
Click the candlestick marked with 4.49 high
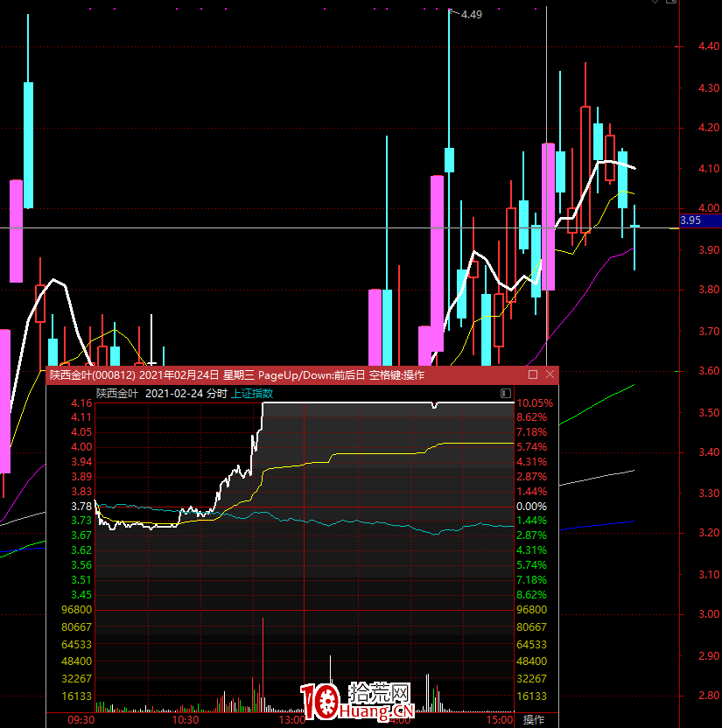pyautogui.click(x=449, y=160)
